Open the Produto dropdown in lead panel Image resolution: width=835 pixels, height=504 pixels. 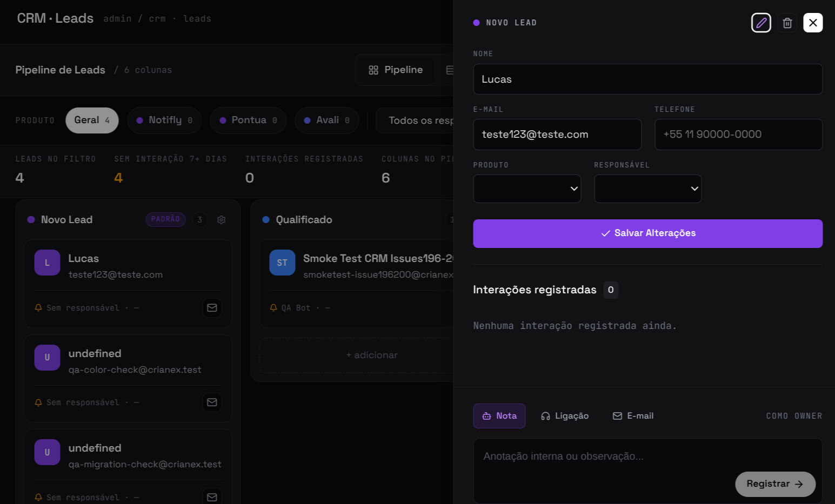[527, 189]
